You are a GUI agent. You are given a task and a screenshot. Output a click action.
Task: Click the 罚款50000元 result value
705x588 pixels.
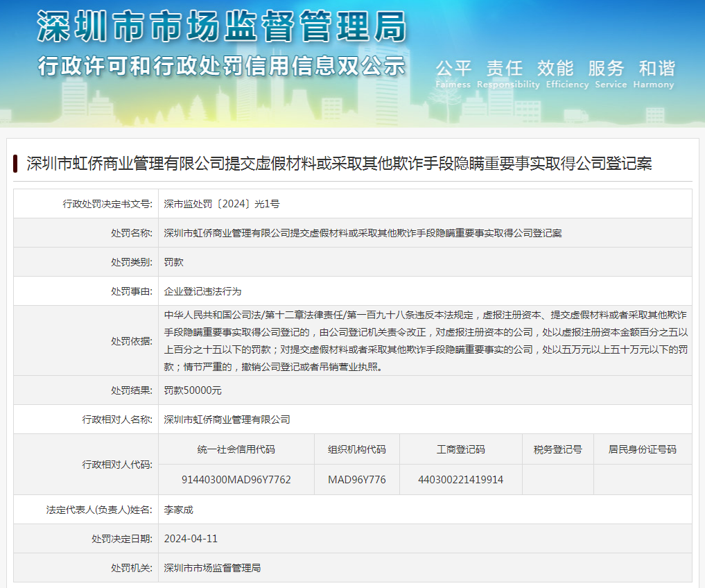tap(193, 390)
